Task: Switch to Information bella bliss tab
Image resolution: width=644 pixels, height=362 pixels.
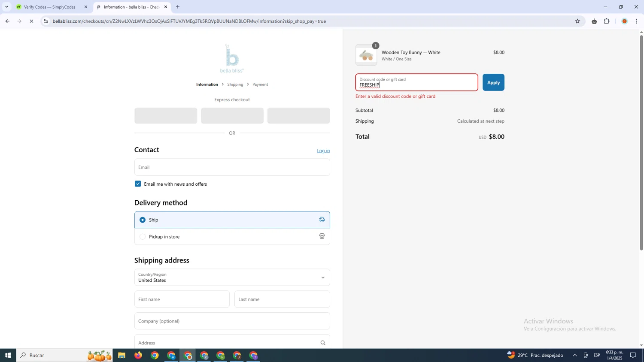Action: (x=132, y=7)
